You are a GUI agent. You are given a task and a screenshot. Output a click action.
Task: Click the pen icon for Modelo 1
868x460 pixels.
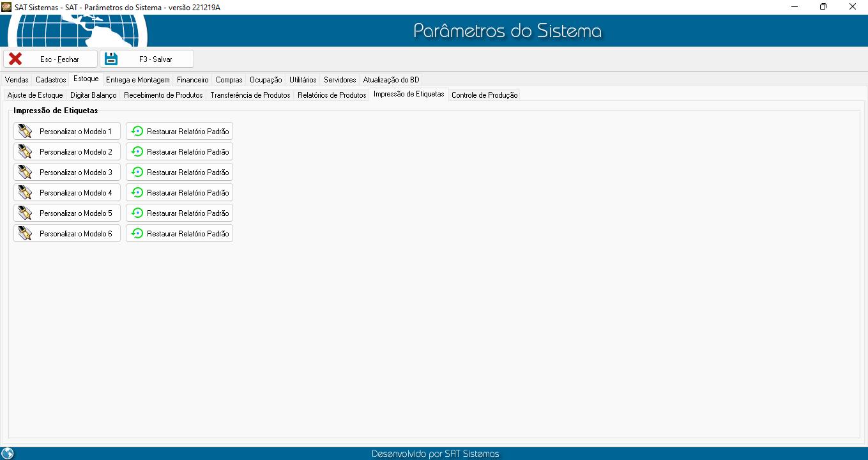(x=25, y=132)
